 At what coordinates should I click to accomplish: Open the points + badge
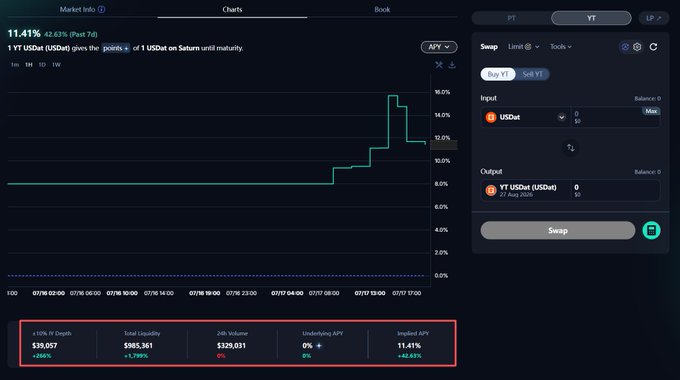[116, 48]
